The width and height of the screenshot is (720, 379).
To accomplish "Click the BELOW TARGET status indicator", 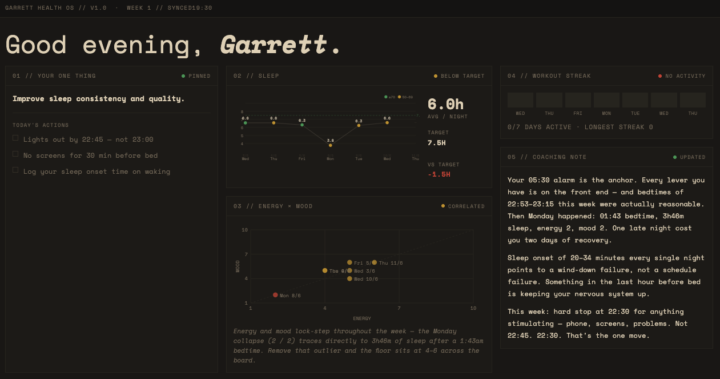I will pyautogui.click(x=459, y=76).
